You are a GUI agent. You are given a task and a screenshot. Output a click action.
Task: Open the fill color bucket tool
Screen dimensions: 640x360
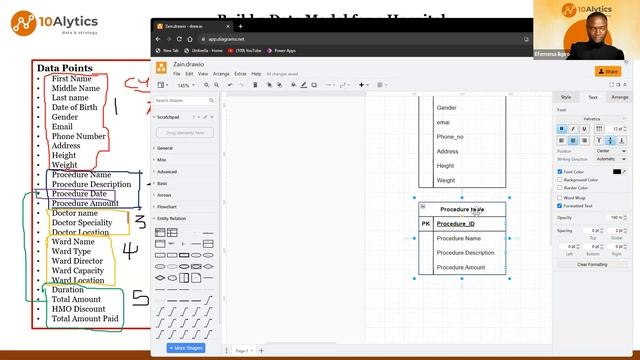(293, 85)
